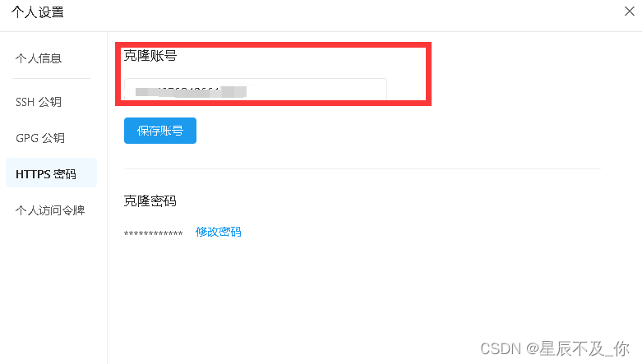Viewport: 642px width, 364px height.
Task: Click the 克隆账号 heading label
Action: click(150, 56)
